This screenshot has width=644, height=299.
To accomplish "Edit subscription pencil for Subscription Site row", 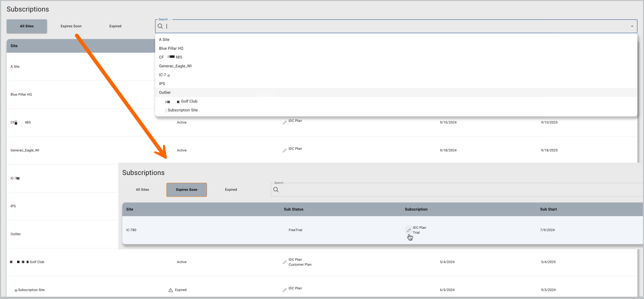I will point(284,290).
